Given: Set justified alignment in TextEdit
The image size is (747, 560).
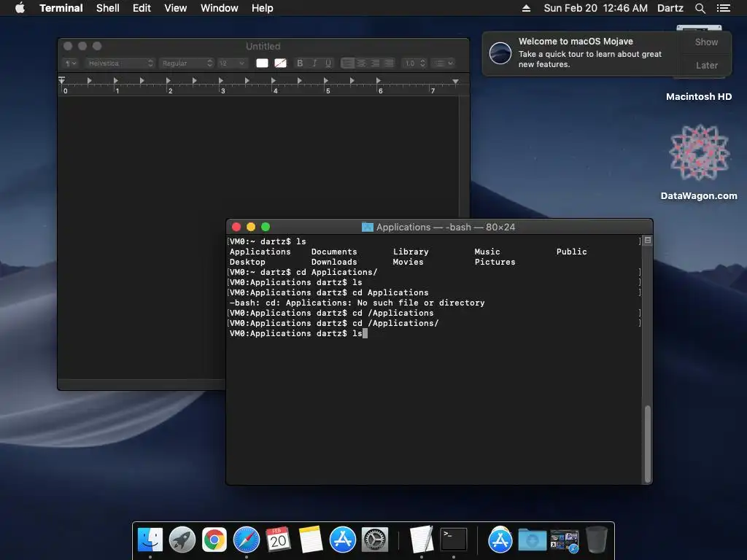Looking at the screenshot, I should (x=390, y=63).
